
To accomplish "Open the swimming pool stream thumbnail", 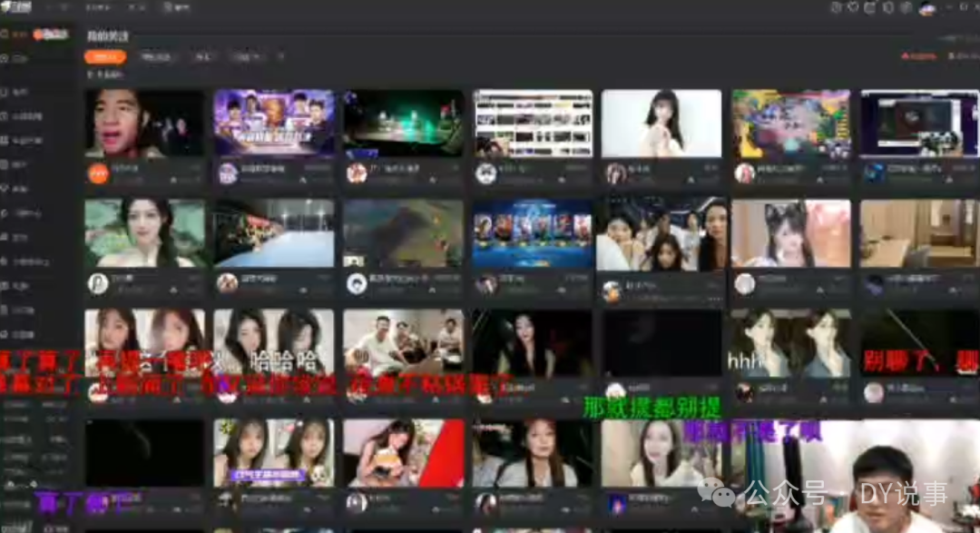I will click(x=274, y=233).
